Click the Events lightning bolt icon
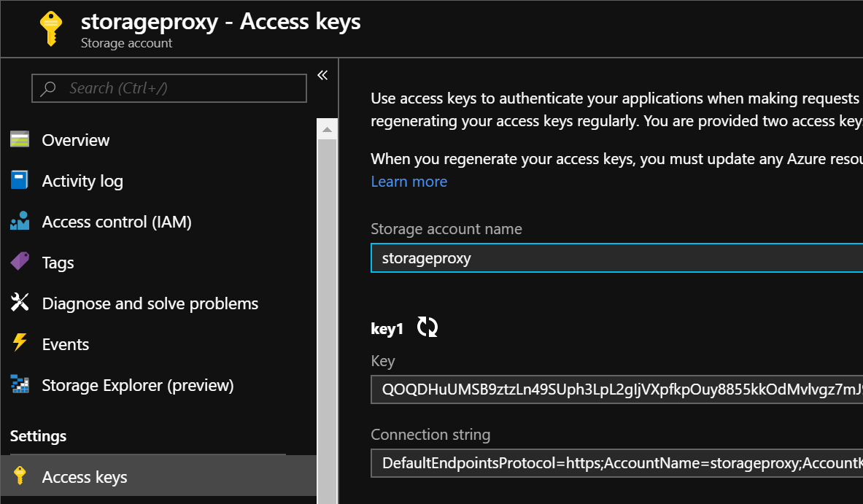863x504 pixels. [x=20, y=343]
